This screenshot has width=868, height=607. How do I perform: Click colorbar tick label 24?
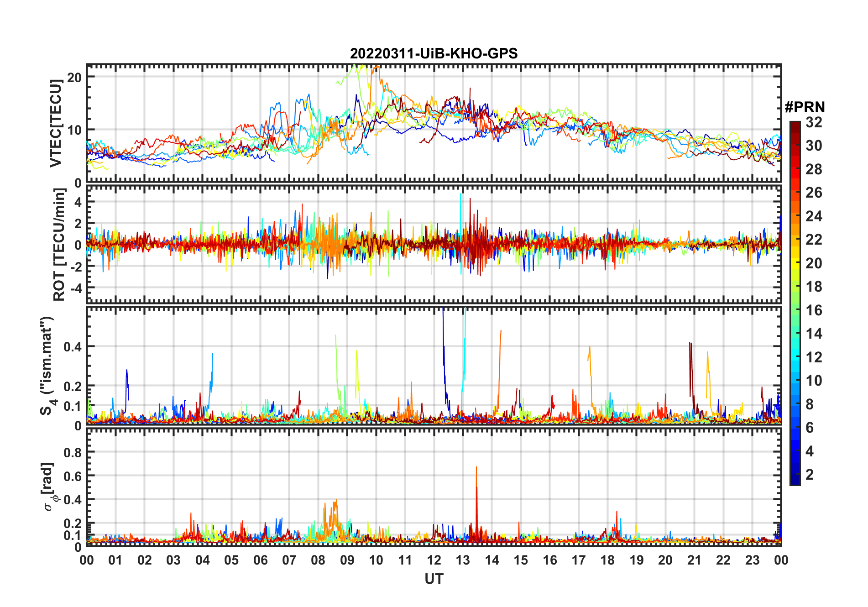[814, 216]
